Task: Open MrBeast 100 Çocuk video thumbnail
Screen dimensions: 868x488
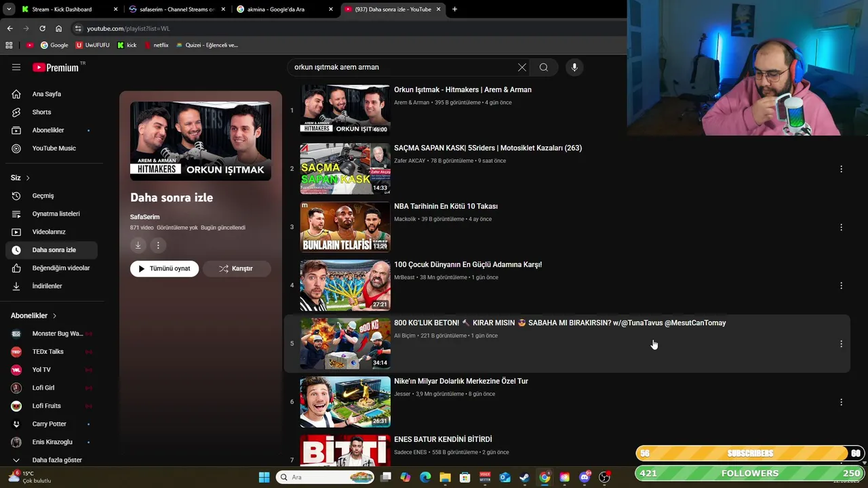Action: tap(345, 285)
